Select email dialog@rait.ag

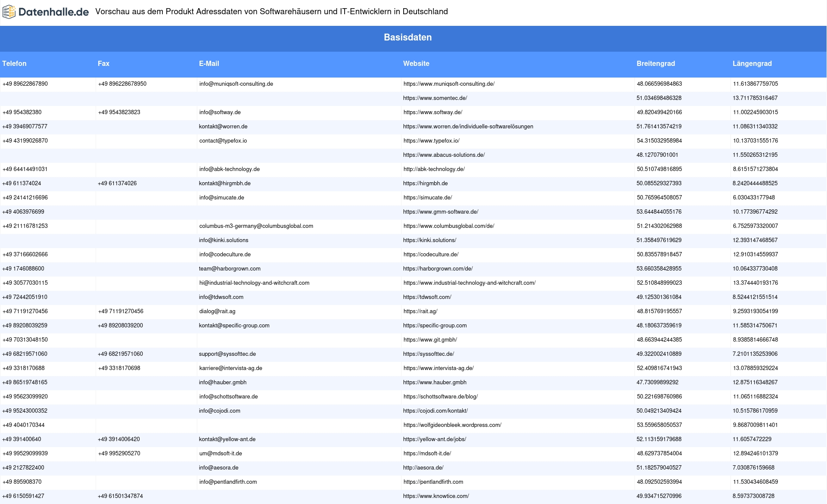218,311
